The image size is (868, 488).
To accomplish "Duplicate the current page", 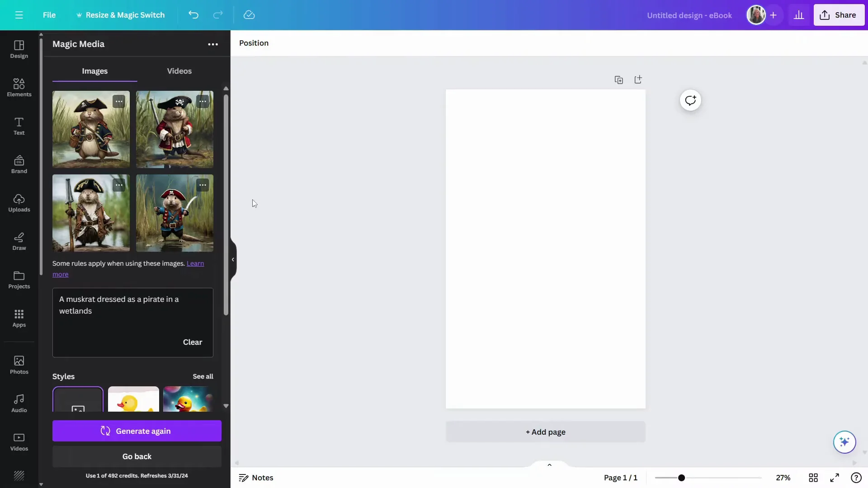I will pyautogui.click(x=619, y=80).
